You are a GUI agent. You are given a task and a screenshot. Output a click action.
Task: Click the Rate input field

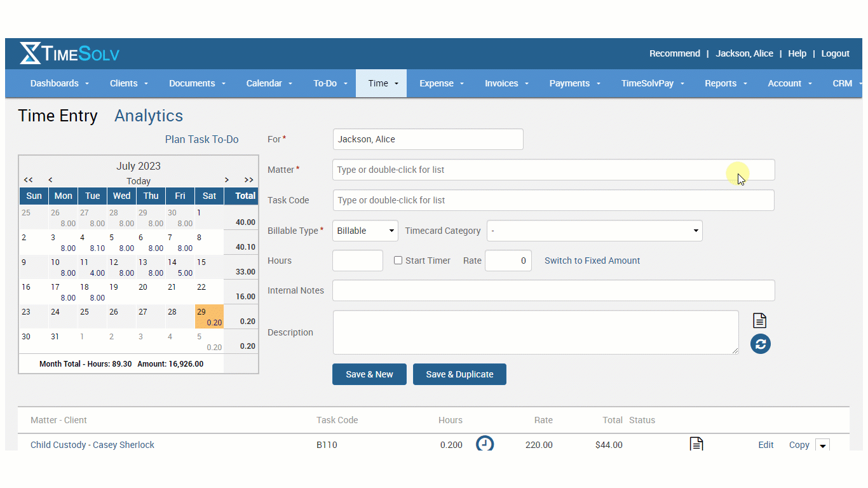click(x=508, y=261)
